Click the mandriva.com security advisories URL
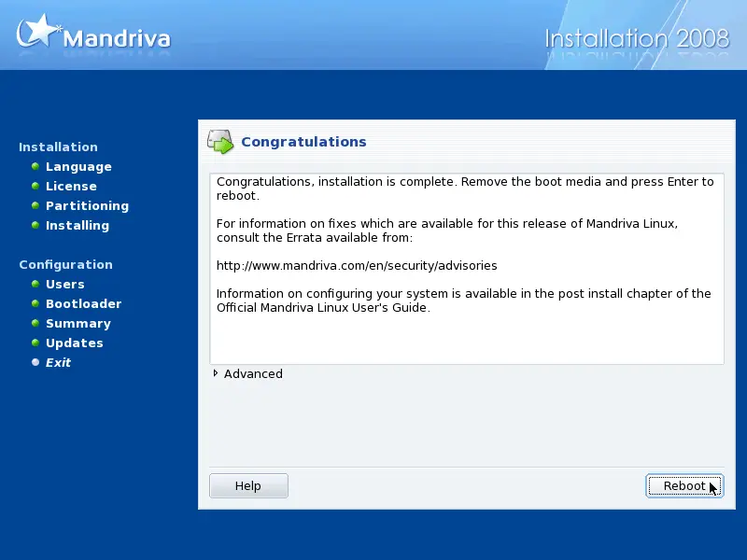Image resolution: width=747 pixels, height=560 pixels. [357, 266]
